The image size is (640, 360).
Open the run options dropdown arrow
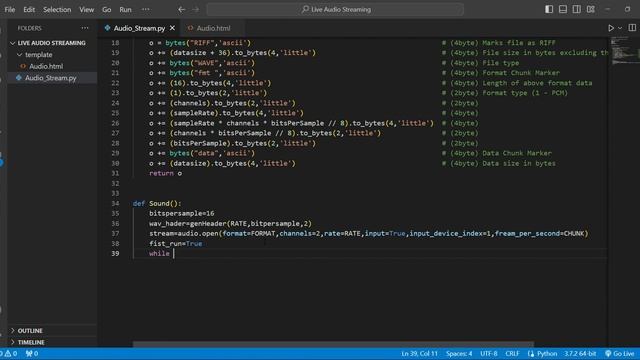click(620, 28)
